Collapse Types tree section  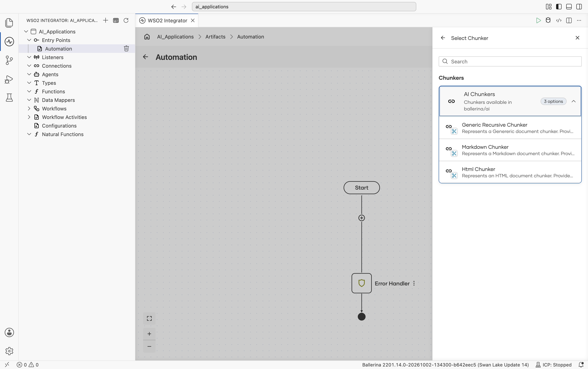[29, 83]
